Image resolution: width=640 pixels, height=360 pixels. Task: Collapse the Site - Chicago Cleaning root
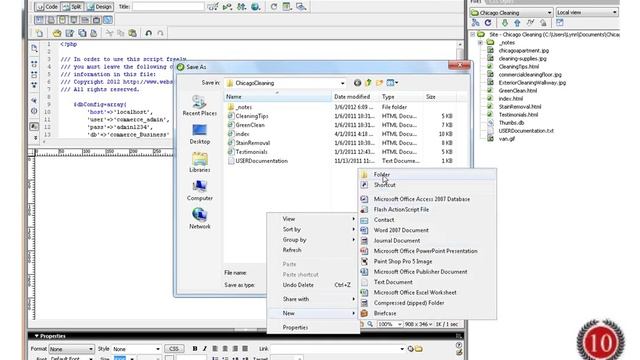(473, 35)
